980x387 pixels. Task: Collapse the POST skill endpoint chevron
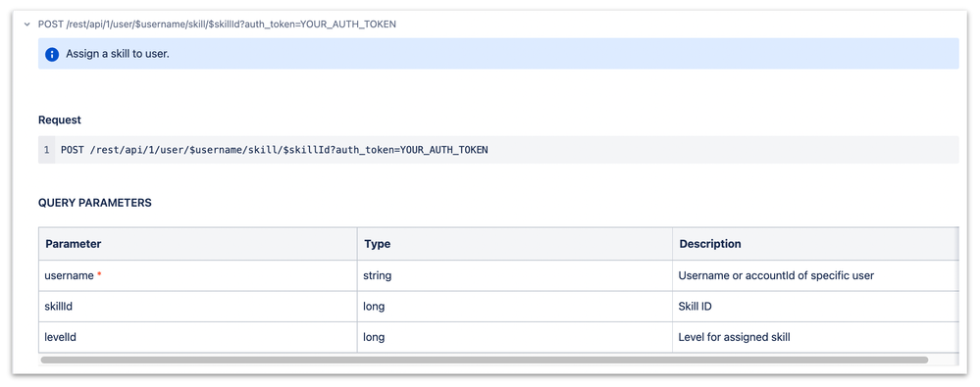(x=26, y=24)
